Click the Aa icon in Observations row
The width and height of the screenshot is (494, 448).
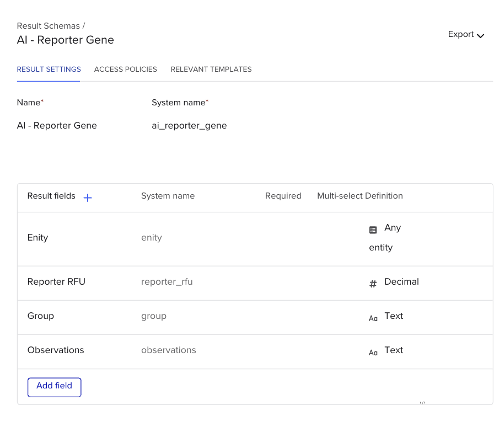pos(373,353)
